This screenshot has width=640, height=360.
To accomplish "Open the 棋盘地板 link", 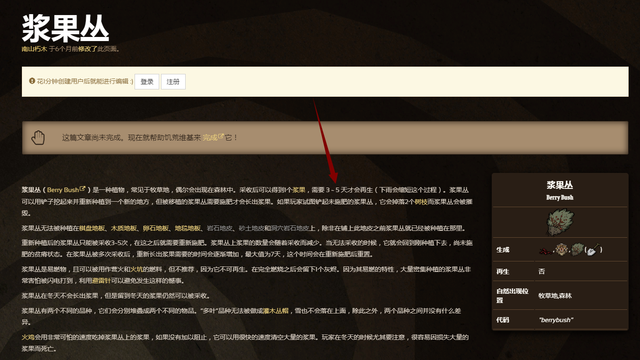I will [x=92, y=228].
